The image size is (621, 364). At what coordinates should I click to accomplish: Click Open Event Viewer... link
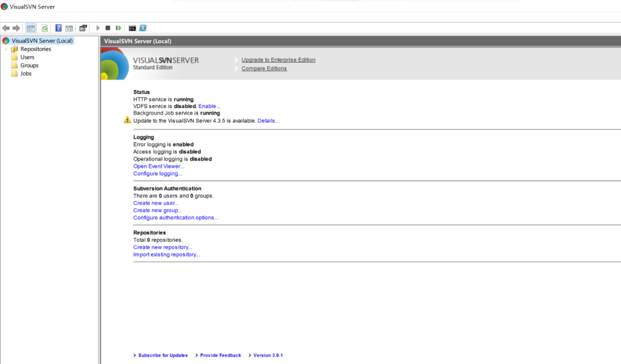coord(159,166)
